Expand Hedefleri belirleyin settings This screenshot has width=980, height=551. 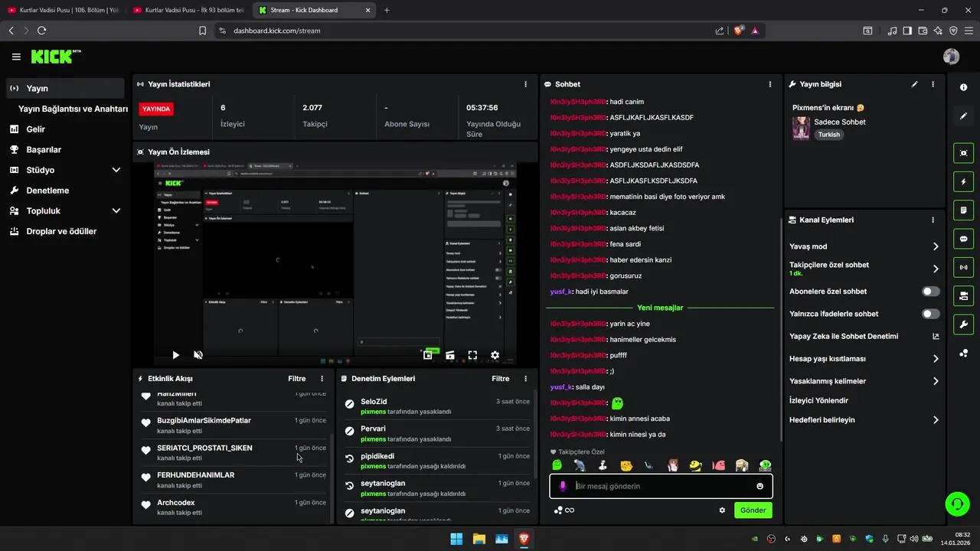[x=936, y=420]
